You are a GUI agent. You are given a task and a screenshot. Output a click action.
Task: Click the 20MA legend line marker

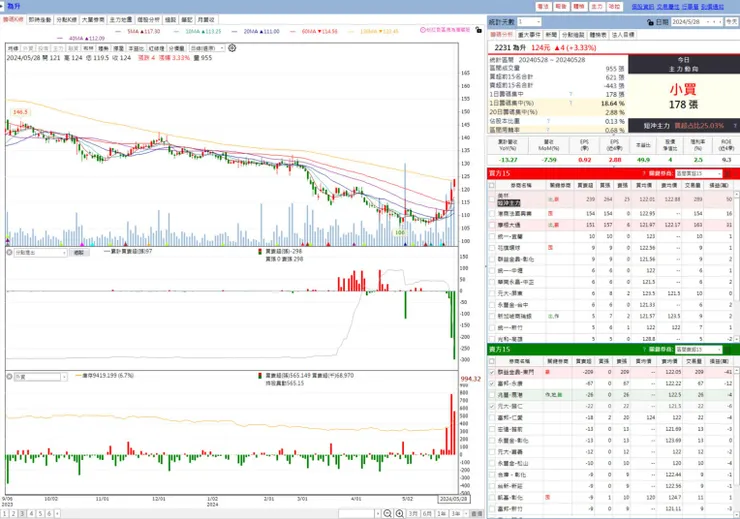click(235, 31)
